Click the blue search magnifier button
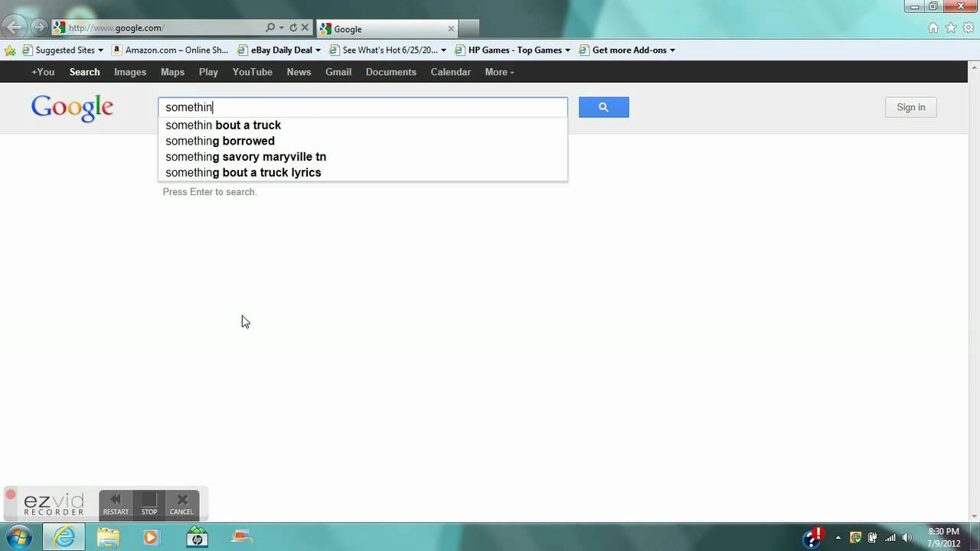The width and height of the screenshot is (980, 551). coord(604,107)
